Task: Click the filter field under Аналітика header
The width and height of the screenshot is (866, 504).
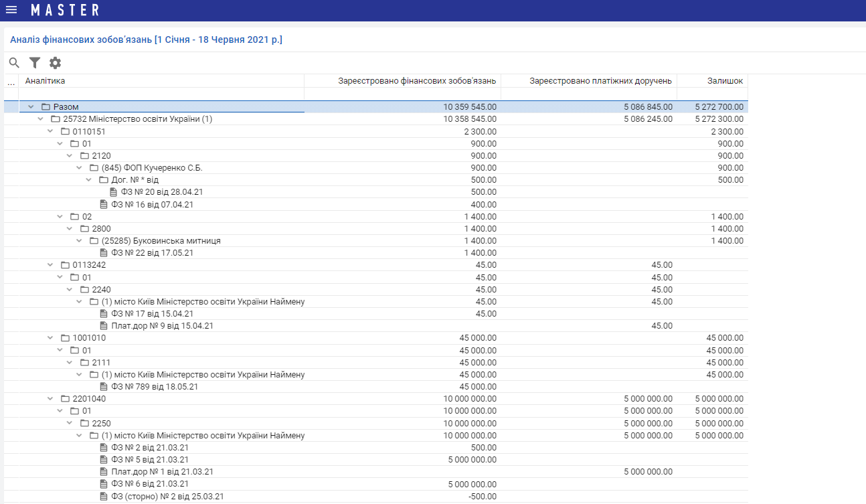Action: pyautogui.click(x=161, y=94)
